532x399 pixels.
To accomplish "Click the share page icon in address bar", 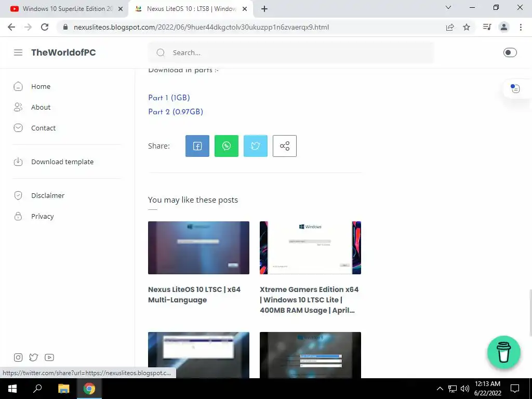I will click(450, 27).
